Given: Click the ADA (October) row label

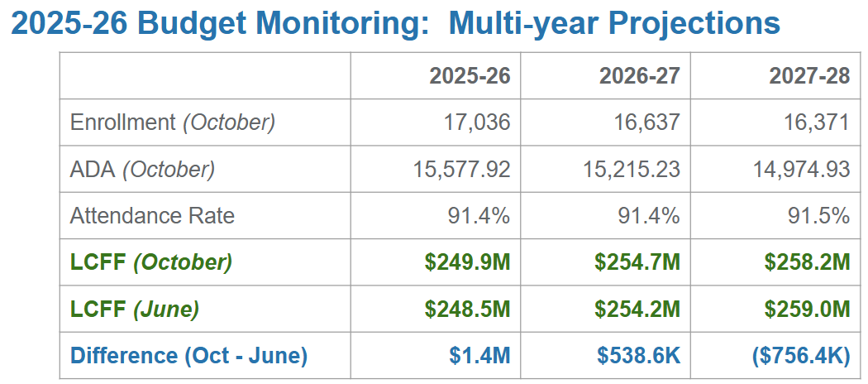Looking at the screenshot, I should pyautogui.click(x=142, y=170).
